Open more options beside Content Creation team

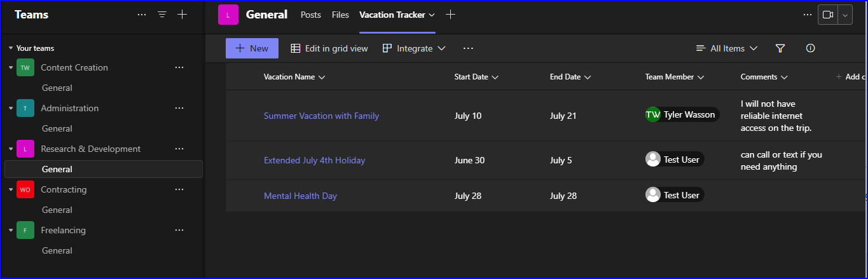coord(179,67)
